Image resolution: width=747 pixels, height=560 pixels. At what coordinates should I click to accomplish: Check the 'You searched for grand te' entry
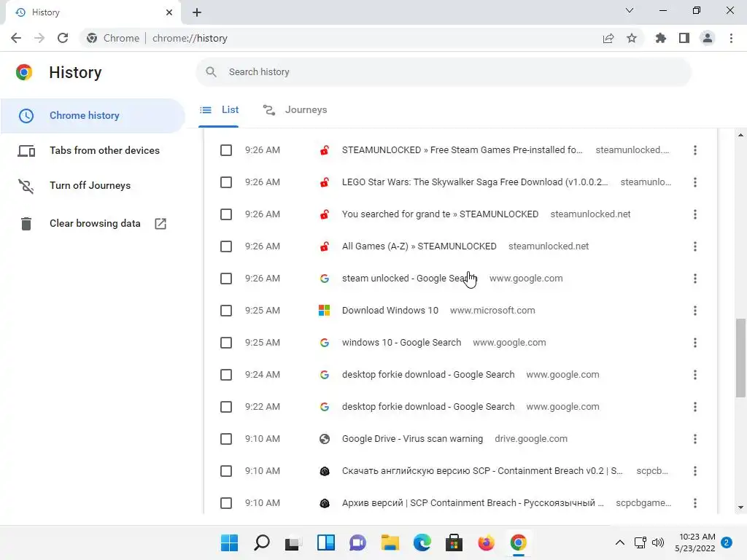(x=226, y=214)
